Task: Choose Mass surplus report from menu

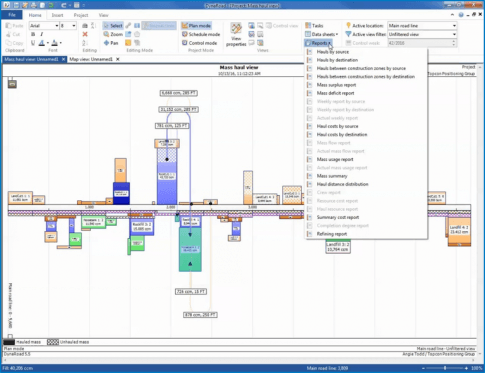Action: click(336, 85)
